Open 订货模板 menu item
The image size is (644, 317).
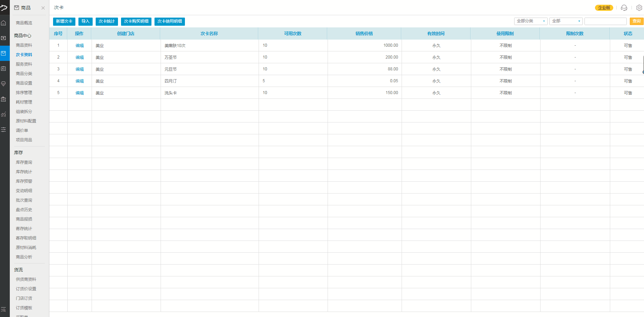(x=24, y=308)
